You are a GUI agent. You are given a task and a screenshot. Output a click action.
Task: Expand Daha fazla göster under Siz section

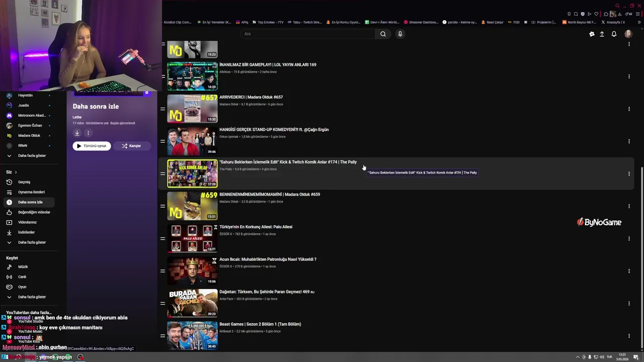pyautogui.click(x=29, y=242)
